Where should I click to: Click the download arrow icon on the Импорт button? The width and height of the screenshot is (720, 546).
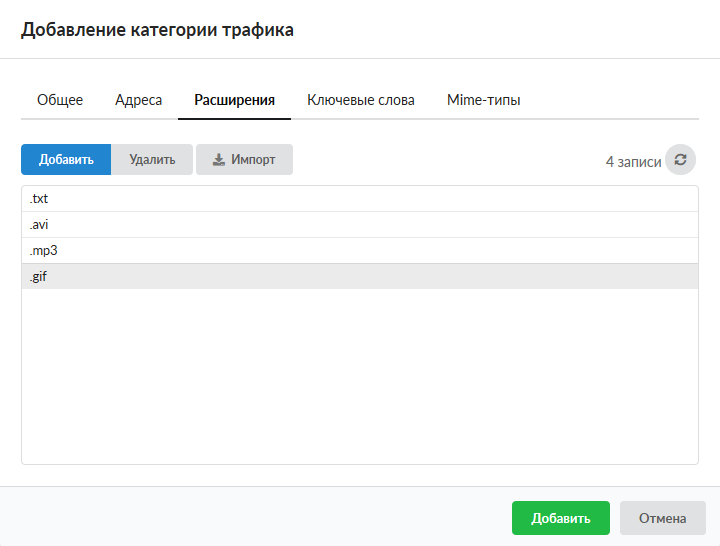[x=219, y=160]
